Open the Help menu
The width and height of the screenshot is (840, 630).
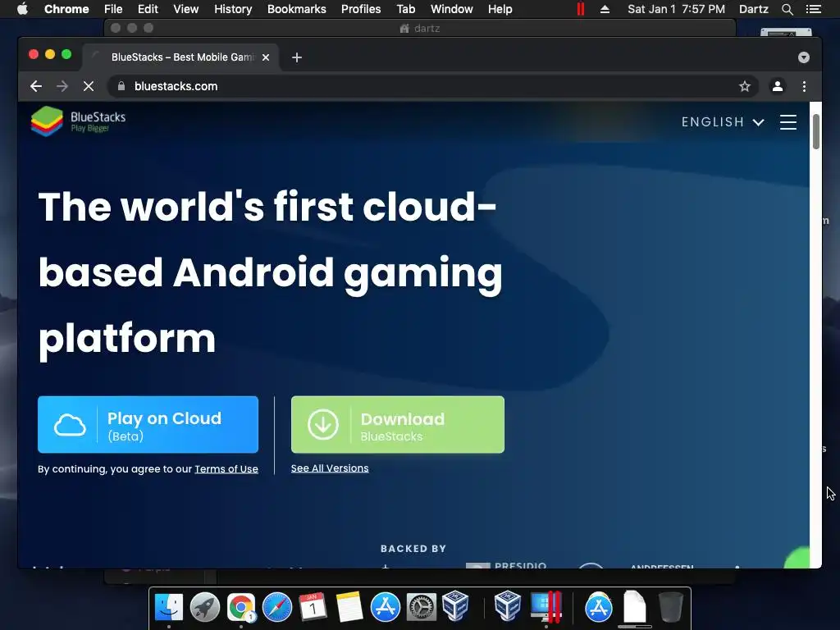tap(500, 9)
